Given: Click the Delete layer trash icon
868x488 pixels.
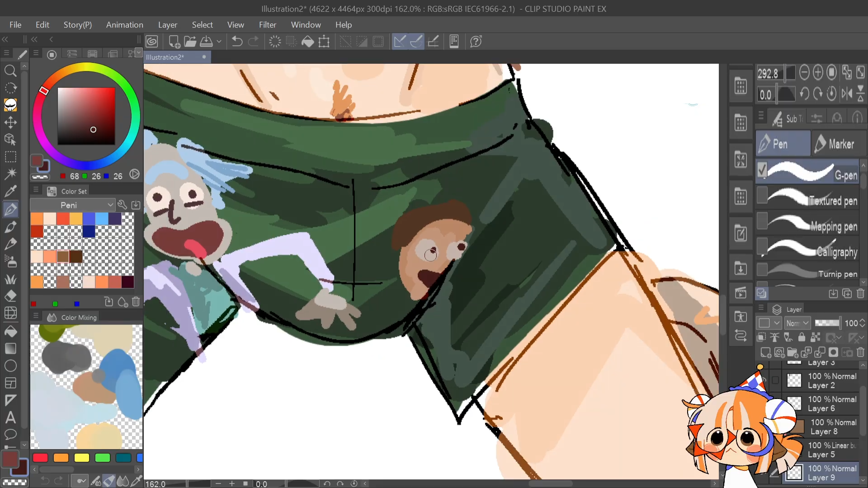Looking at the screenshot, I should coord(861,352).
